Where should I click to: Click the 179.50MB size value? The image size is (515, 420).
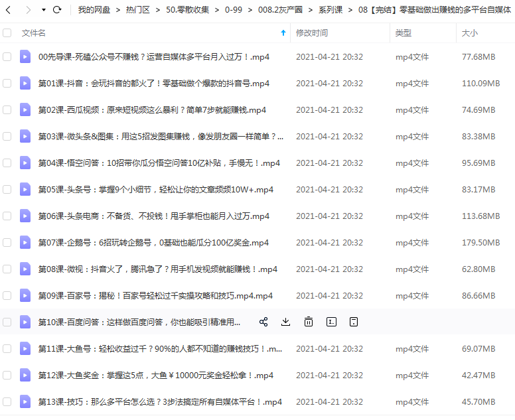point(481,243)
